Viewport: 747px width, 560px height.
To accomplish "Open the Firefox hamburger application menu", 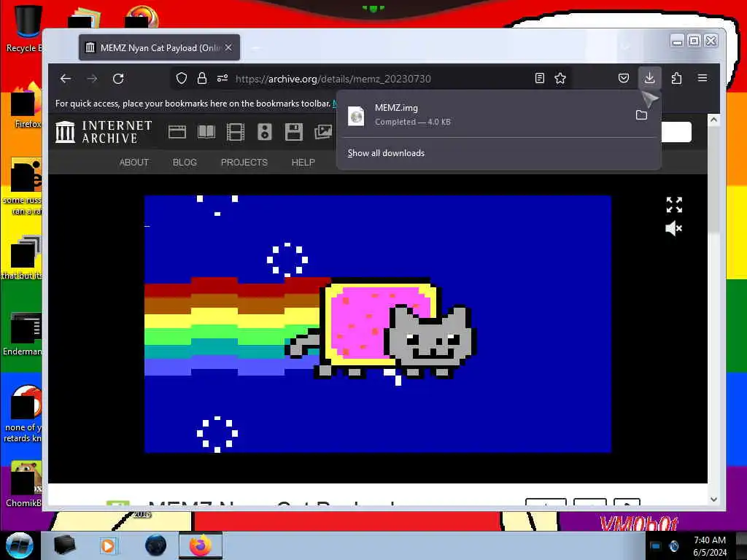I will point(703,78).
